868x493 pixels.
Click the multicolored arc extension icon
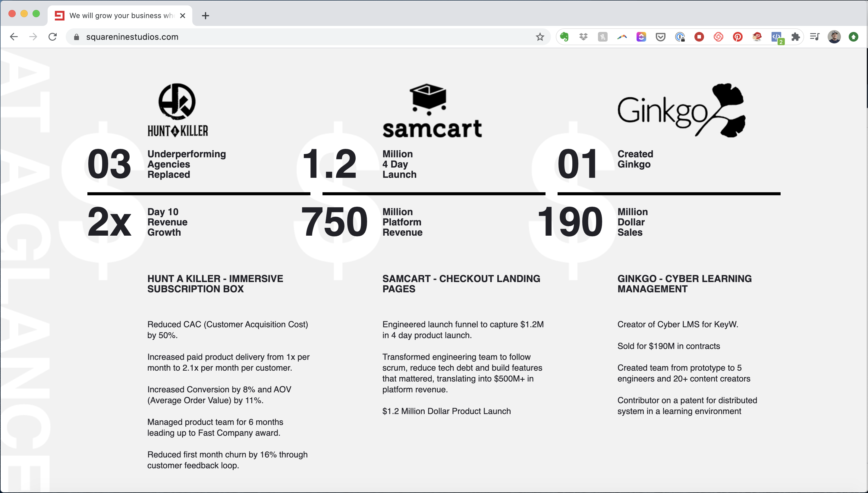[622, 36]
